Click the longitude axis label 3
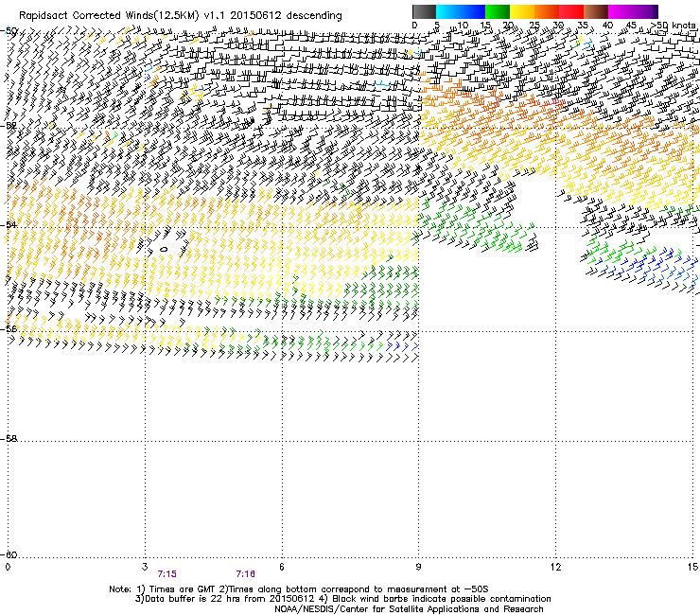The height and width of the screenshot is (615, 700). [x=145, y=567]
